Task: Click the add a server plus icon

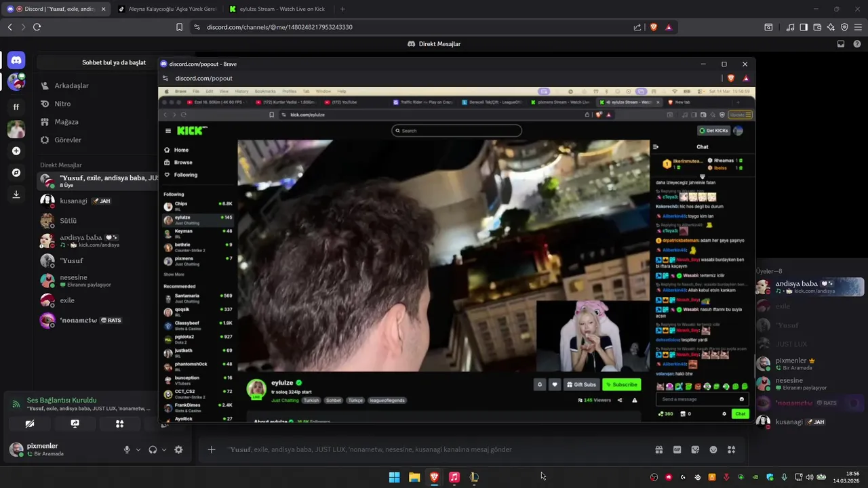Action: (x=16, y=151)
